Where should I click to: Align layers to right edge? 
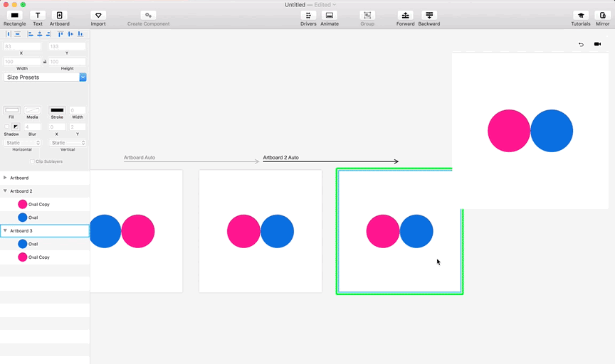coord(48,34)
